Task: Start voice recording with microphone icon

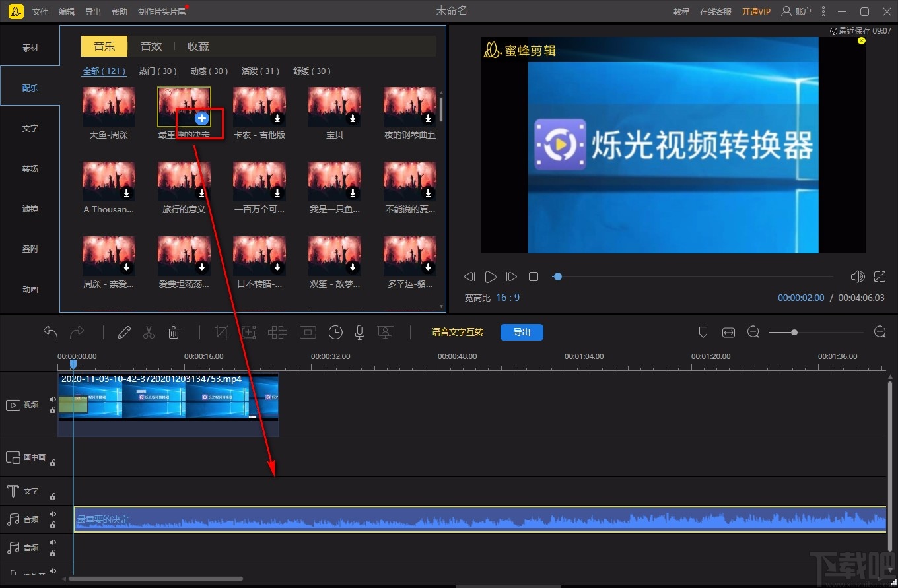Action: [360, 332]
